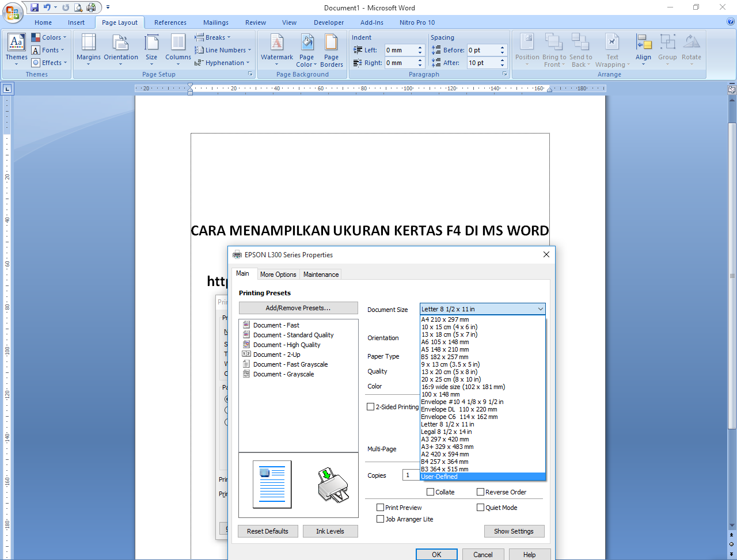Click Indent Left value field
The image size is (737, 560).
click(x=400, y=50)
